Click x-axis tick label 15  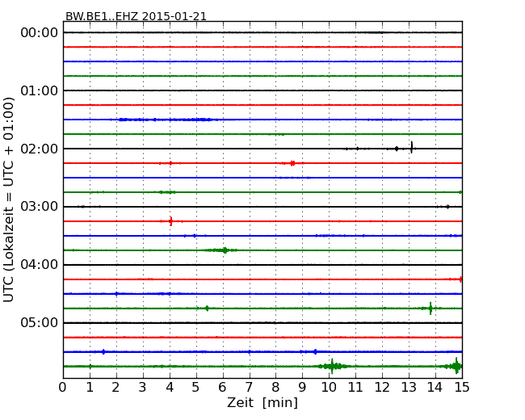pyautogui.click(x=462, y=388)
